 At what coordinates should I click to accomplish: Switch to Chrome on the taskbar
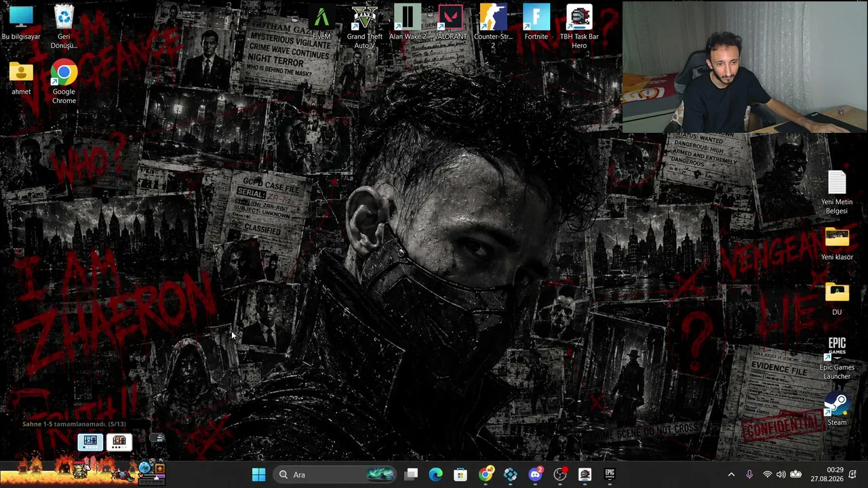486,474
